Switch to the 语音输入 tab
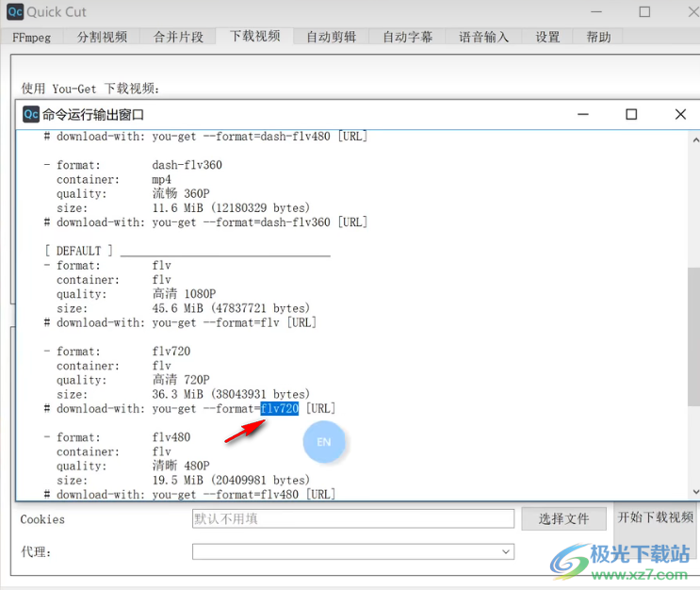Image resolution: width=700 pixels, height=590 pixels. point(484,37)
